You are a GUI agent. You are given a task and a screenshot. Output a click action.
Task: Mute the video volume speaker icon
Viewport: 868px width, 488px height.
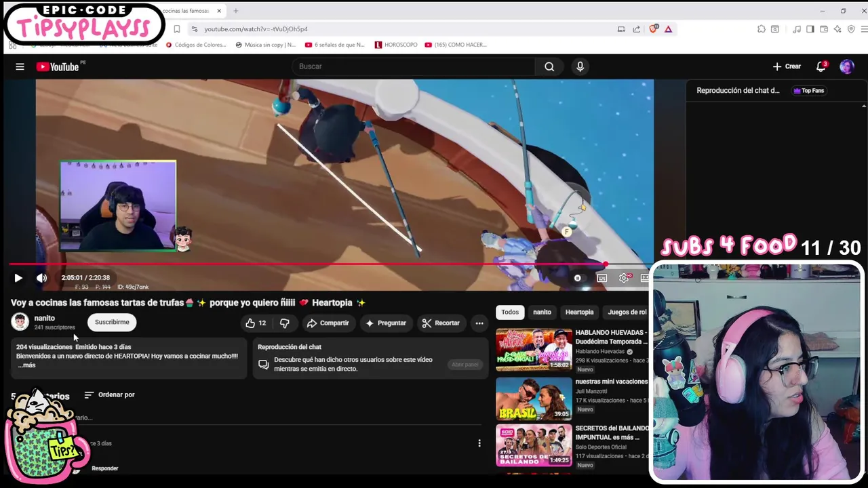point(41,278)
